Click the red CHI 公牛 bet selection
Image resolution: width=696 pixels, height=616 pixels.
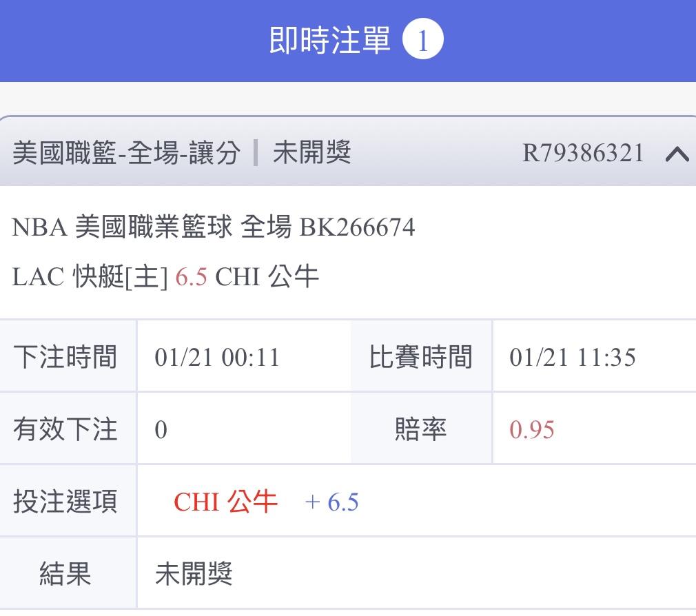click(225, 502)
